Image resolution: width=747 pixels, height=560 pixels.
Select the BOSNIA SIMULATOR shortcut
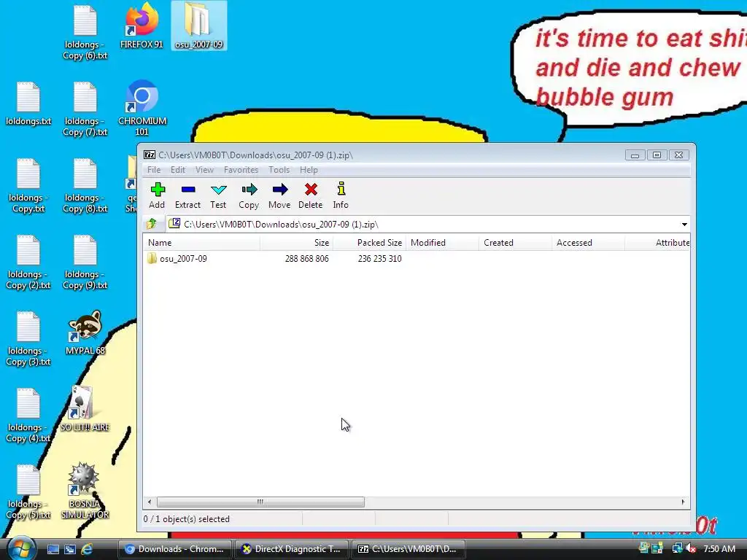[85, 491]
